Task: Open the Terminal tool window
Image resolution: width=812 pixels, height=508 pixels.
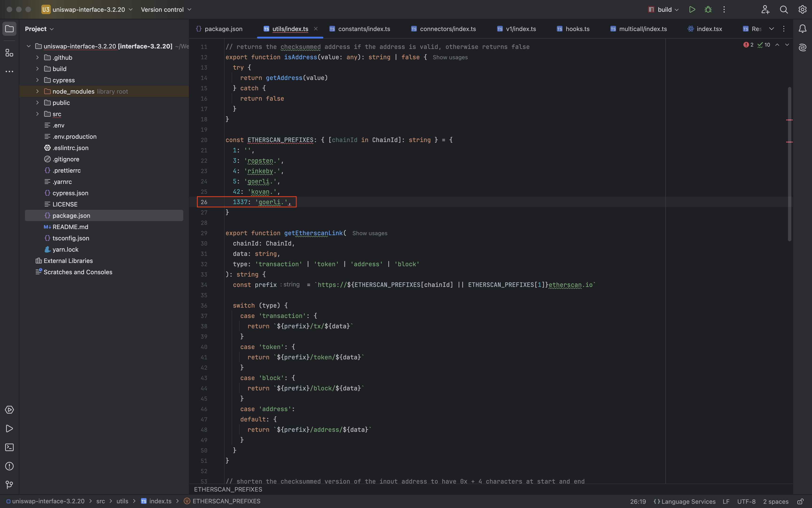Action: click(9, 448)
